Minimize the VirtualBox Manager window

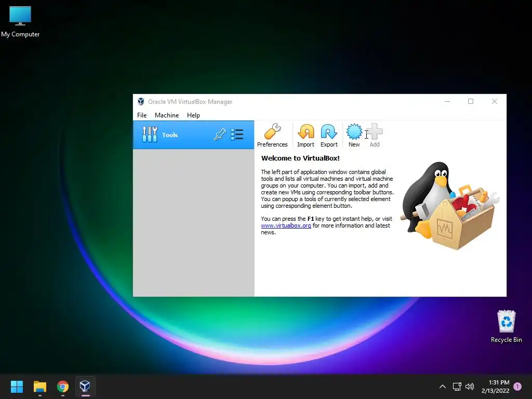447,101
